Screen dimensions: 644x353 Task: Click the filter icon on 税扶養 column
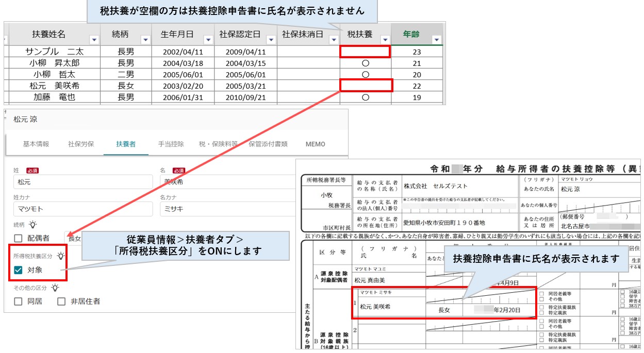point(386,40)
